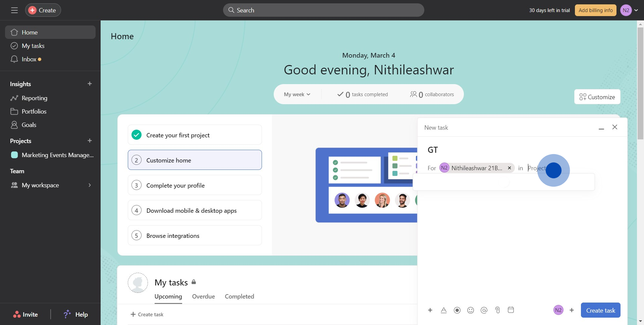Open the due date calendar icon

pyautogui.click(x=511, y=310)
